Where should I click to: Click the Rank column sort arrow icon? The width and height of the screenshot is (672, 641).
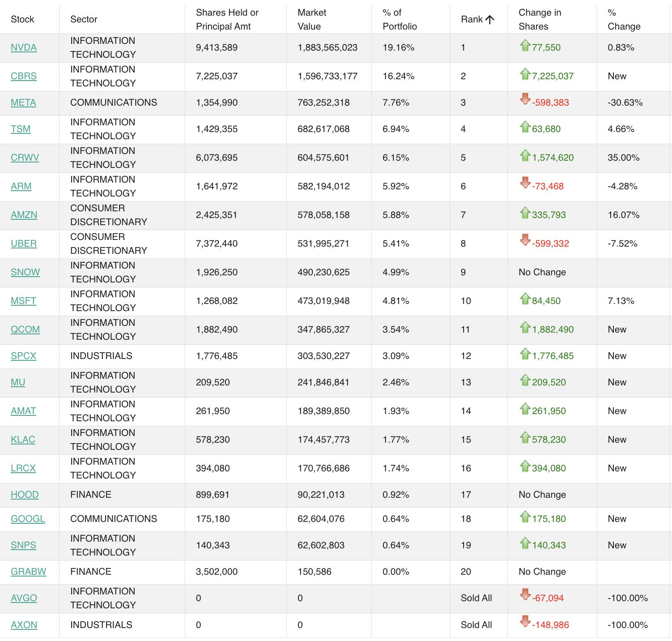tap(489, 19)
